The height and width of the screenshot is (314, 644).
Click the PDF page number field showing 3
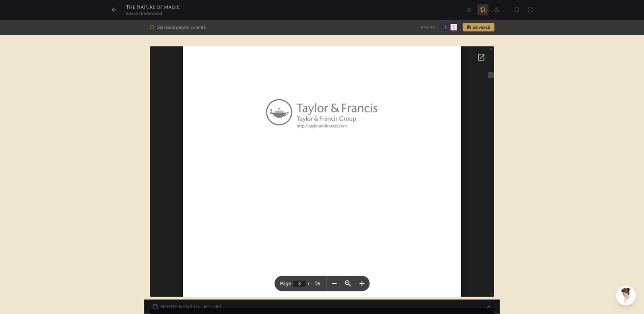pyautogui.click(x=299, y=283)
